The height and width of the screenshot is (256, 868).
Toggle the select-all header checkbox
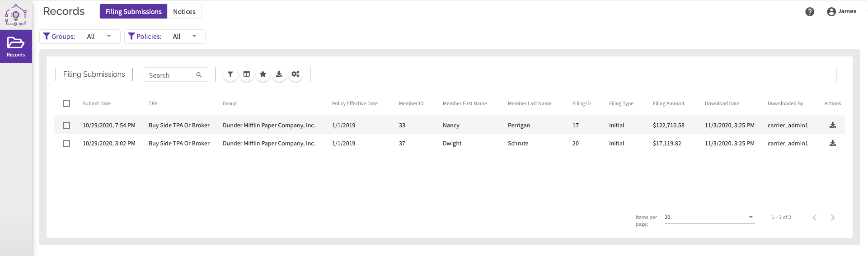click(x=66, y=103)
